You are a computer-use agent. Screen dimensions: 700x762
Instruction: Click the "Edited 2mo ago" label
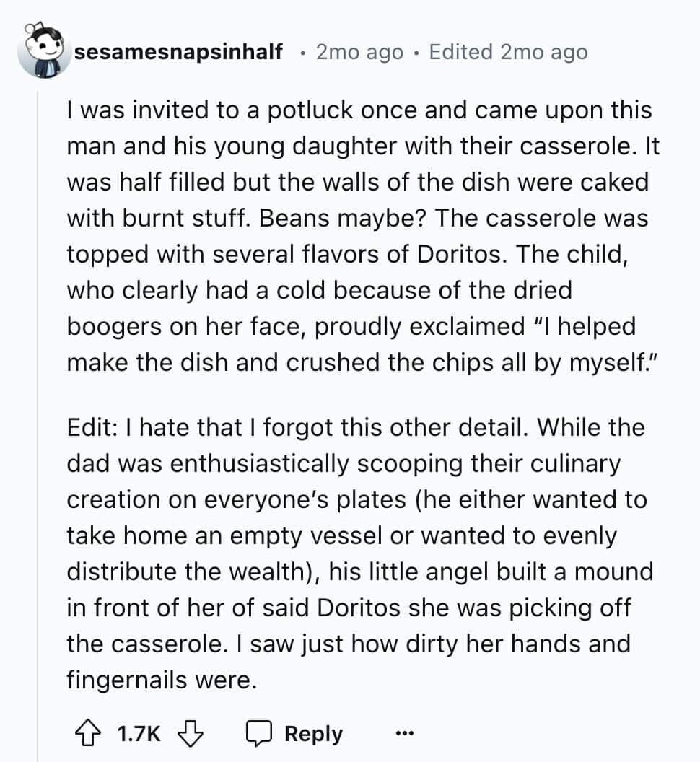click(509, 52)
